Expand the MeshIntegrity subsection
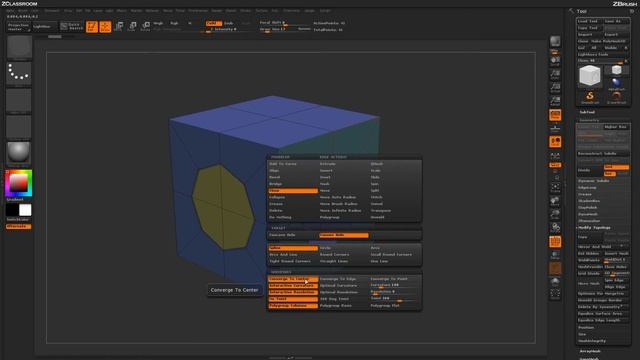 [x=592, y=341]
